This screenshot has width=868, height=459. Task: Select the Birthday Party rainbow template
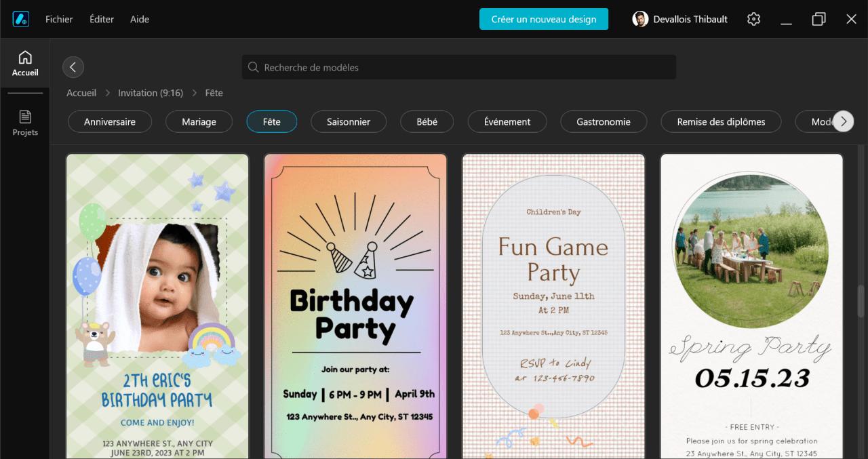[355, 305]
